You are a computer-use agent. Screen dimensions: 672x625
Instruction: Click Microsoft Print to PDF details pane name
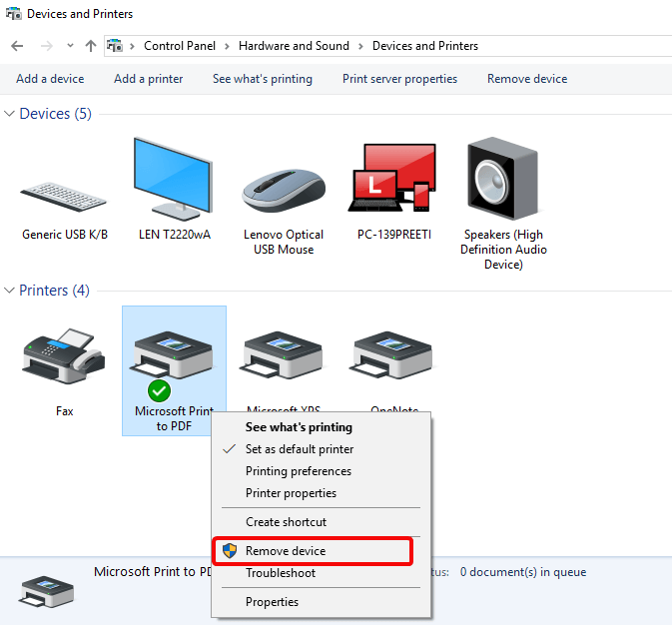(153, 571)
